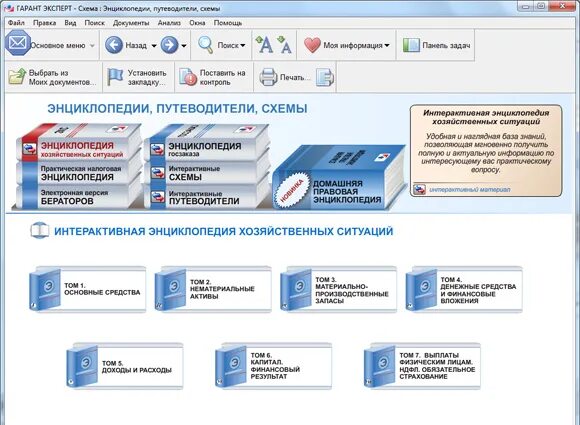Open Том 2. Нематериальные активы

pos(213,289)
